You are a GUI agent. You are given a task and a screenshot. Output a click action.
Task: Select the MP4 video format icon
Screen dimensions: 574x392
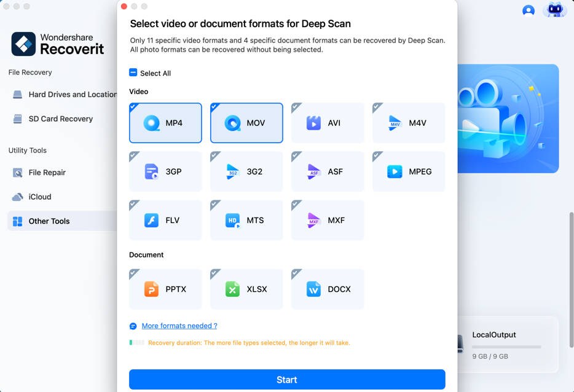tap(165, 123)
